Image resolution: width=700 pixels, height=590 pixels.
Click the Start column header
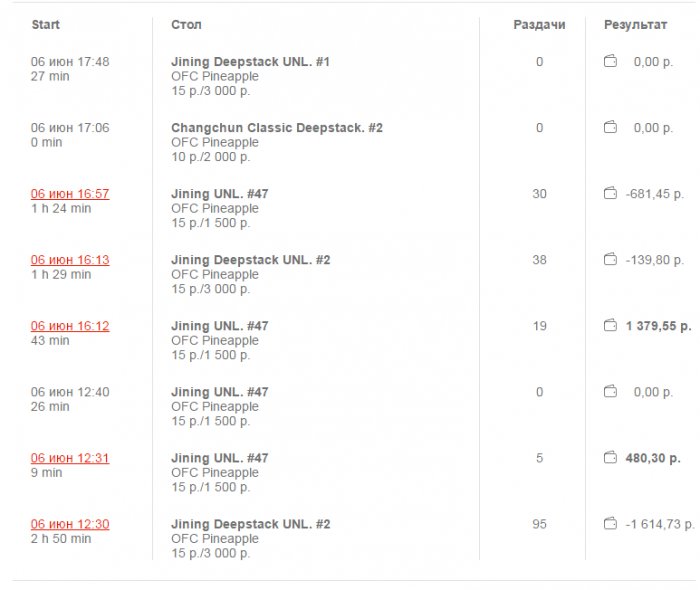pos(45,24)
